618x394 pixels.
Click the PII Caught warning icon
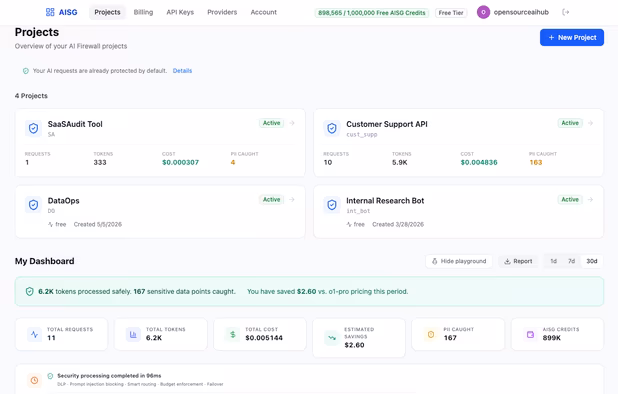(x=431, y=335)
